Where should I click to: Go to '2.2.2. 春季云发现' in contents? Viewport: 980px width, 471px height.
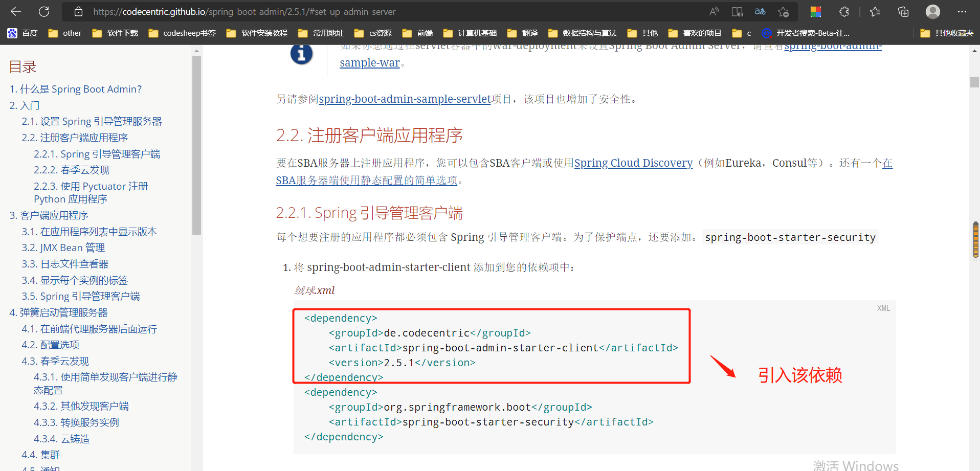click(72, 170)
